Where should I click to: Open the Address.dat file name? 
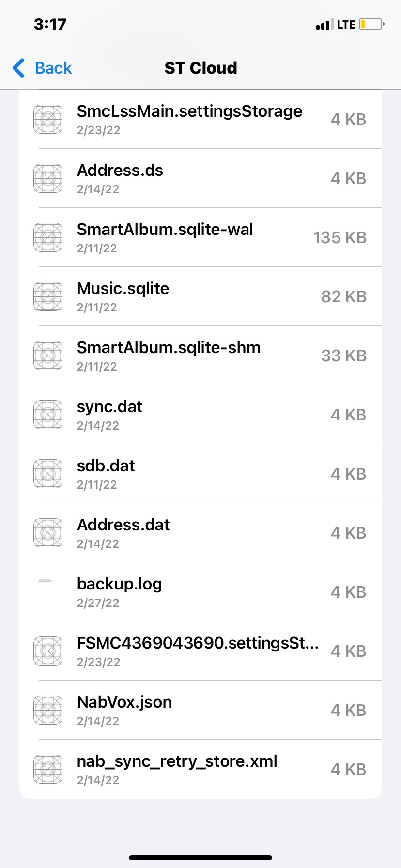[123, 525]
